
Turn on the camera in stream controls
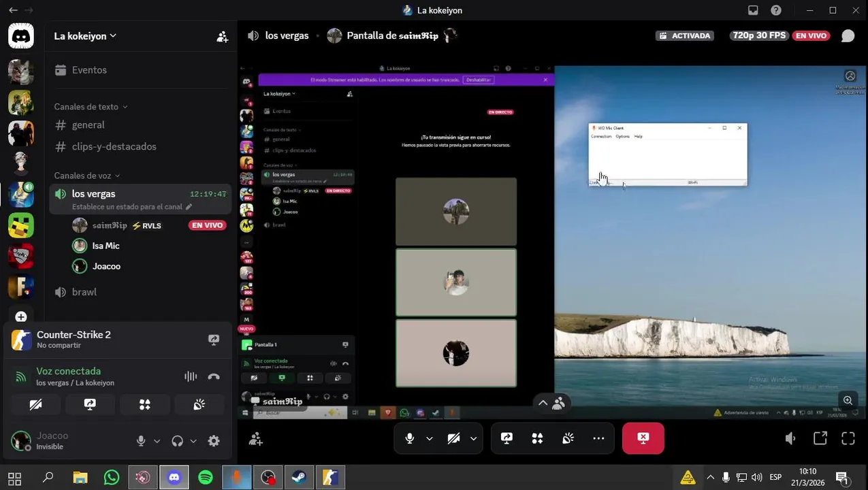coord(453,438)
